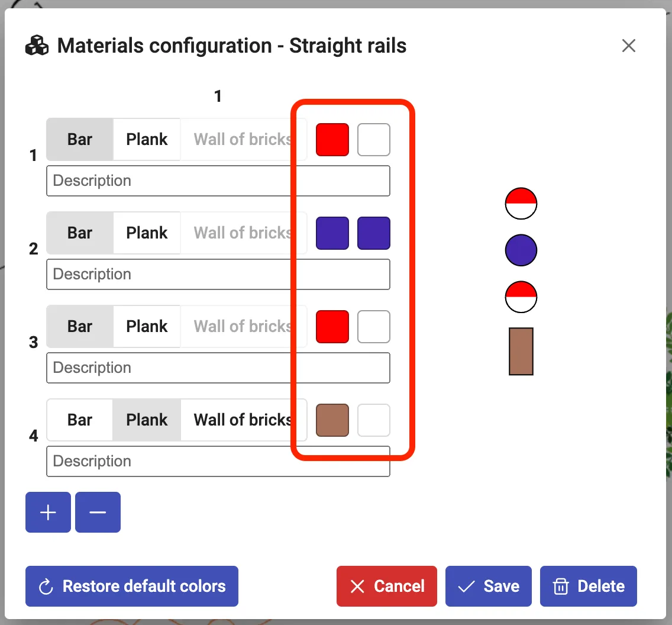Open row 1 red color swatch
This screenshot has height=625, width=672.
pos(332,140)
